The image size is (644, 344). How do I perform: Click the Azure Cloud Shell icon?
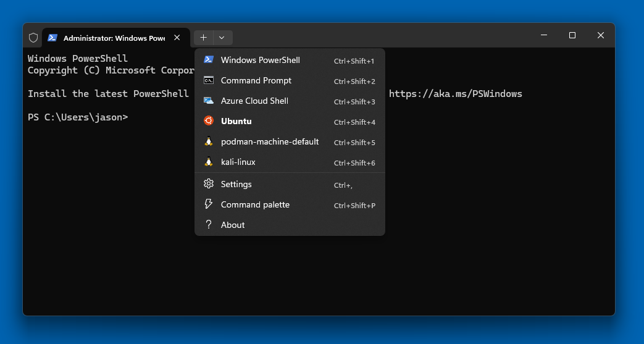[209, 101]
